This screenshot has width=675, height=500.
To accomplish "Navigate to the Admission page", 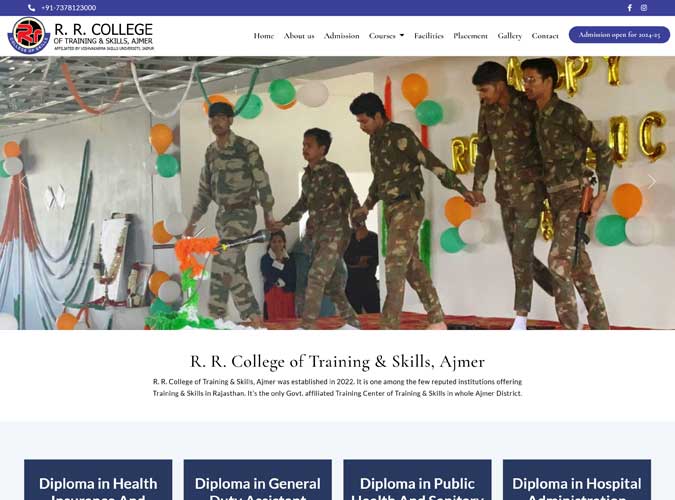I will point(341,36).
